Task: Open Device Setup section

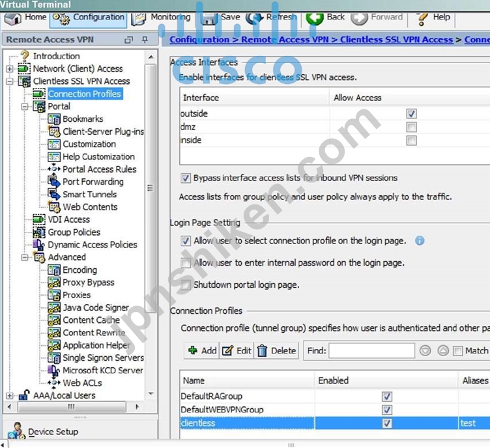Action: (53, 432)
